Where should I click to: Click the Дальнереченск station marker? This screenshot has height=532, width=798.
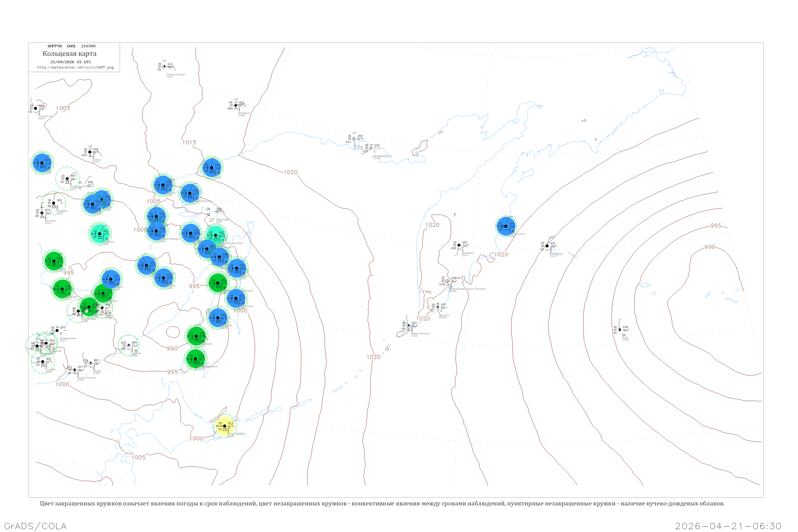pyautogui.click(x=57, y=330)
